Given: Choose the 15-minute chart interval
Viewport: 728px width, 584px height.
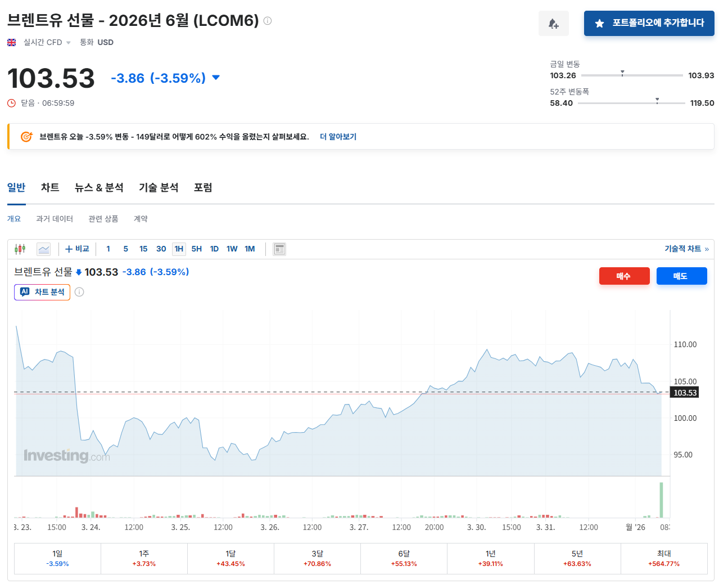Looking at the screenshot, I should click(x=143, y=249).
